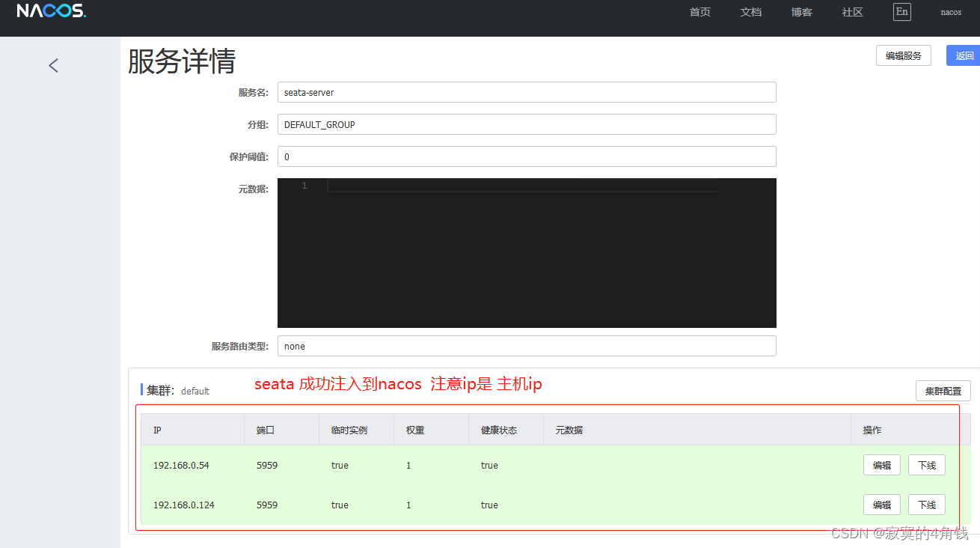
Task: Edit instance 192.168.0.124 with 编辑
Action: point(882,505)
